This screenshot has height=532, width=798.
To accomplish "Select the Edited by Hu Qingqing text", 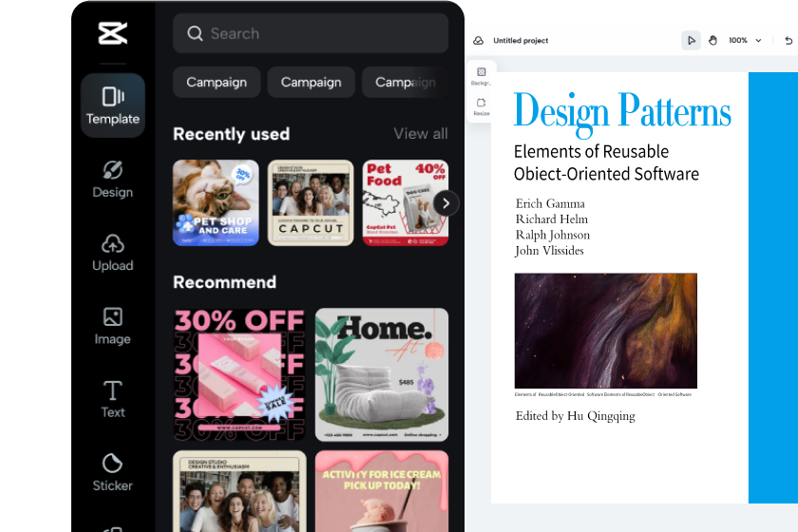I will coord(575,416).
